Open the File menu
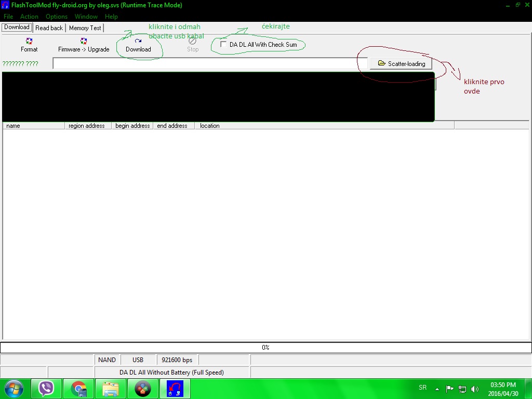 click(8, 16)
